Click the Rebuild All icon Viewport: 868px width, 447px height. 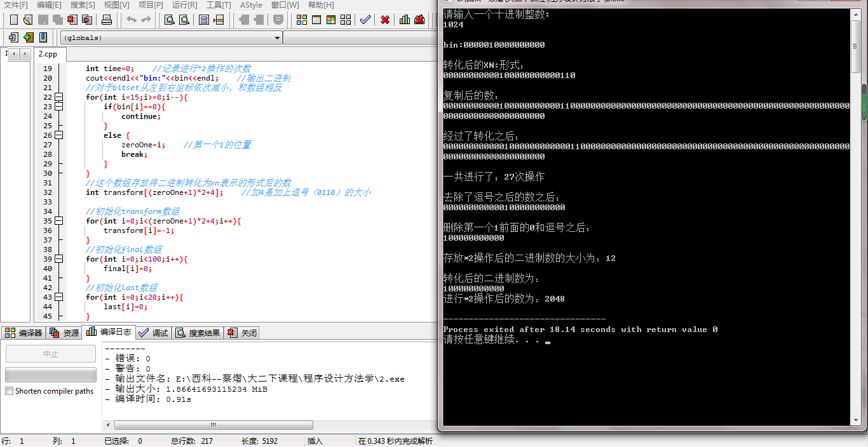coord(346,20)
